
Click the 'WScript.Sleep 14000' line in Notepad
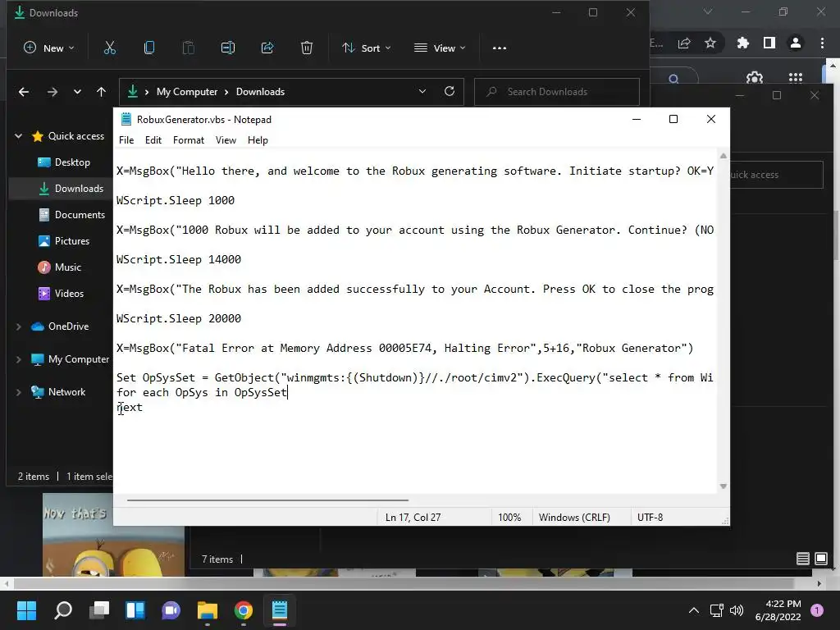[179, 260]
